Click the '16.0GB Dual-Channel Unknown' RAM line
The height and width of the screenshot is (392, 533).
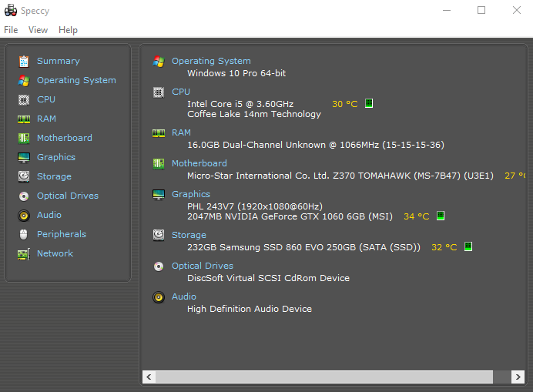(x=316, y=146)
